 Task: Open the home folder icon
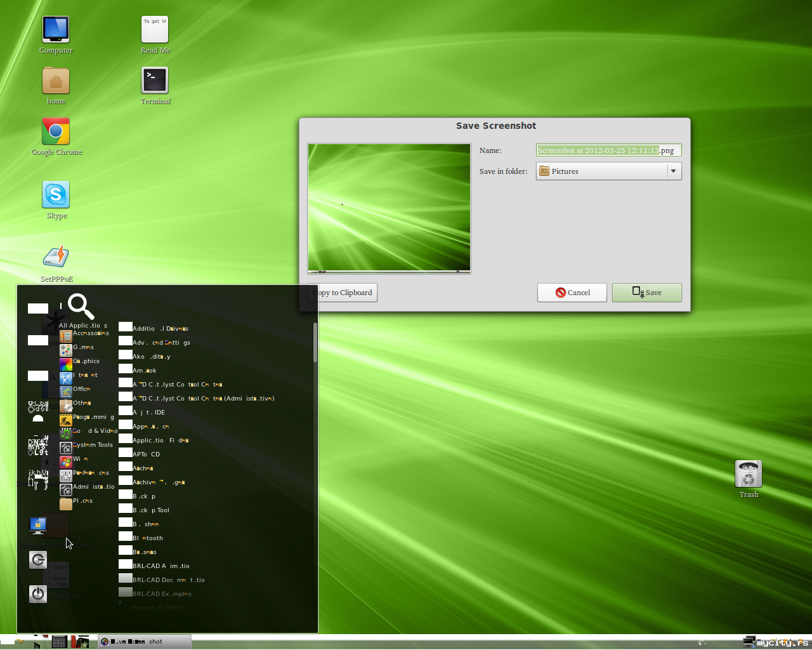pos(56,81)
